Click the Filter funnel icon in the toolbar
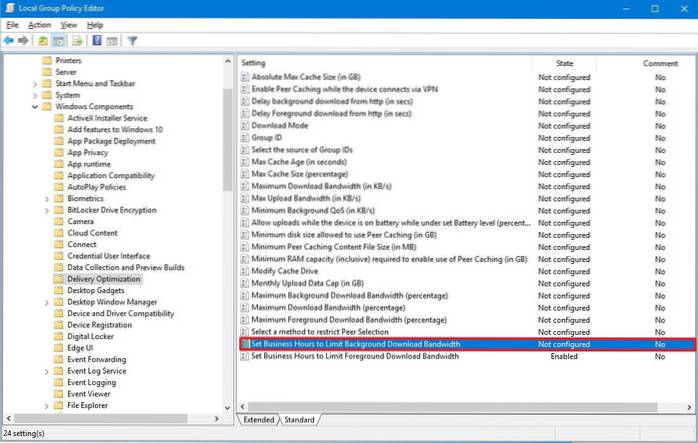 pyautogui.click(x=131, y=40)
